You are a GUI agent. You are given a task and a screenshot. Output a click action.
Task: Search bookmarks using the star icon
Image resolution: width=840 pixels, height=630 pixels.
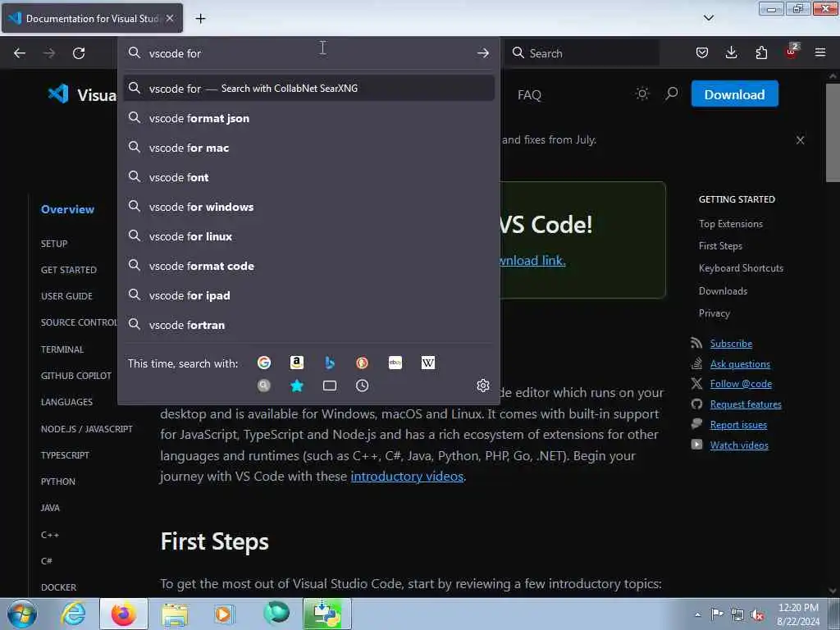[297, 386]
